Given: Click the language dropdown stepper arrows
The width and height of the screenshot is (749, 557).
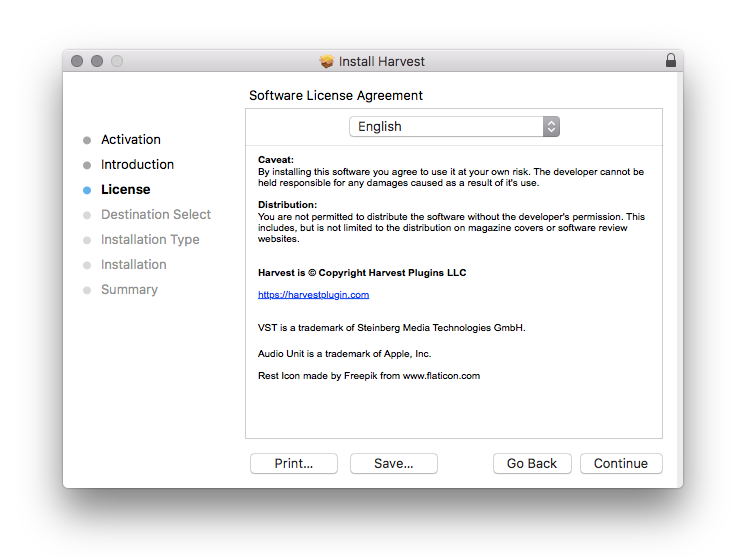Looking at the screenshot, I should (551, 127).
